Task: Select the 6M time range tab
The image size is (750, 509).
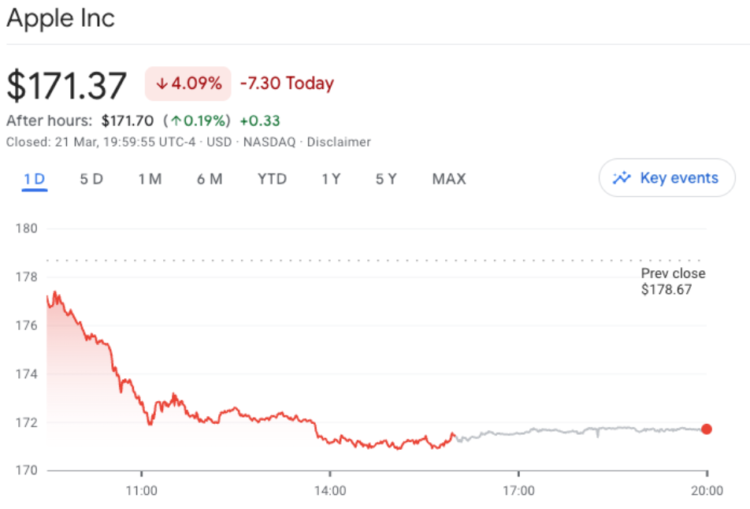Action: coord(209,179)
